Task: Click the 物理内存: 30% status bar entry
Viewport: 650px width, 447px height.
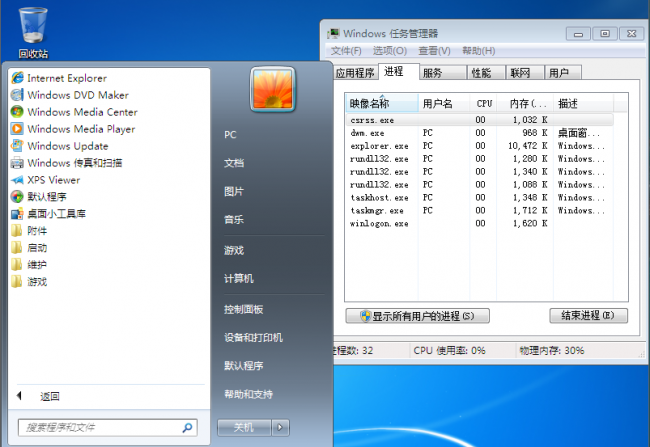Action: [552, 351]
